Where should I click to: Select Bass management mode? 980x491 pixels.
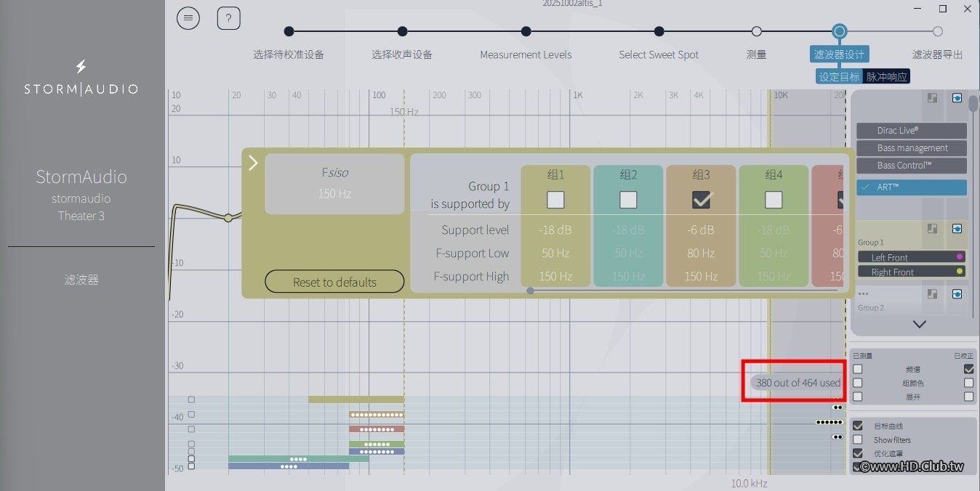912,148
